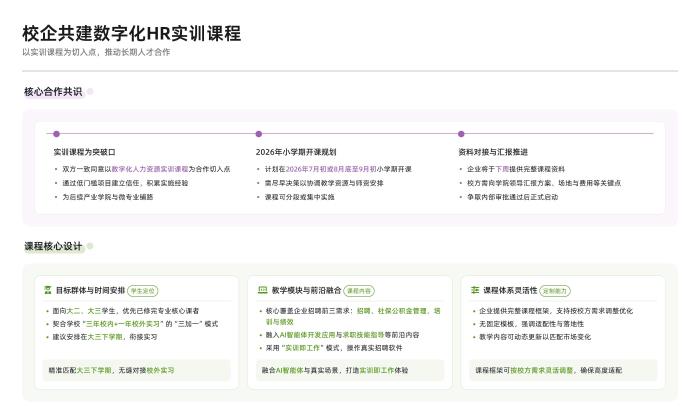Click the highlighted date range 2026年7月初或8月底至9月初

(331, 169)
